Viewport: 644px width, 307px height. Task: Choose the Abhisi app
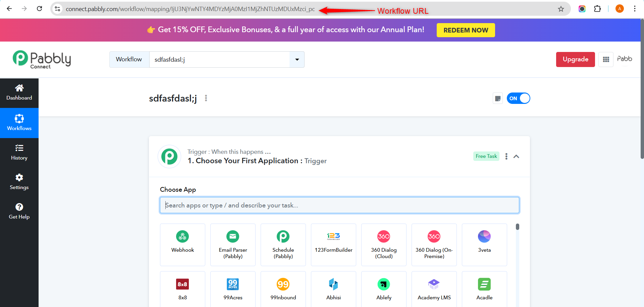click(333, 289)
